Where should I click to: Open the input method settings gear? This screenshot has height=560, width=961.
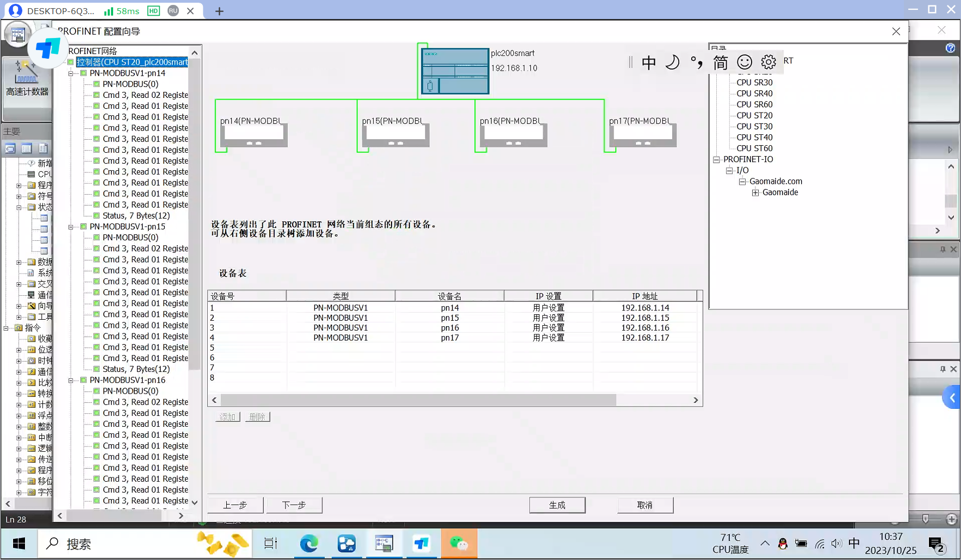pos(768,63)
